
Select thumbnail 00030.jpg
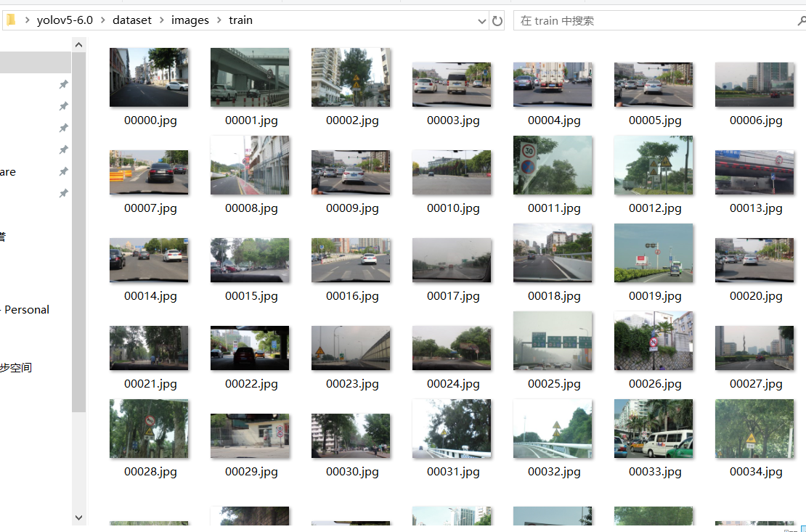pos(351,436)
